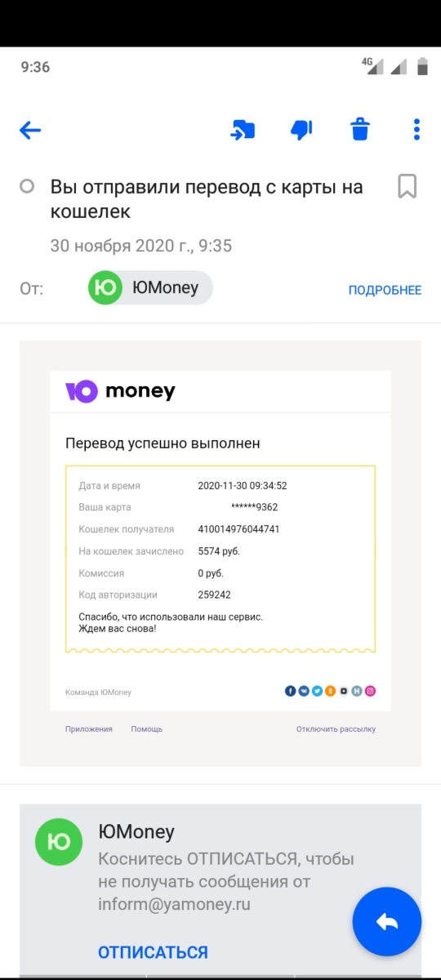Open the Instagram pink icon
This screenshot has height=980, width=441.
coord(370,691)
